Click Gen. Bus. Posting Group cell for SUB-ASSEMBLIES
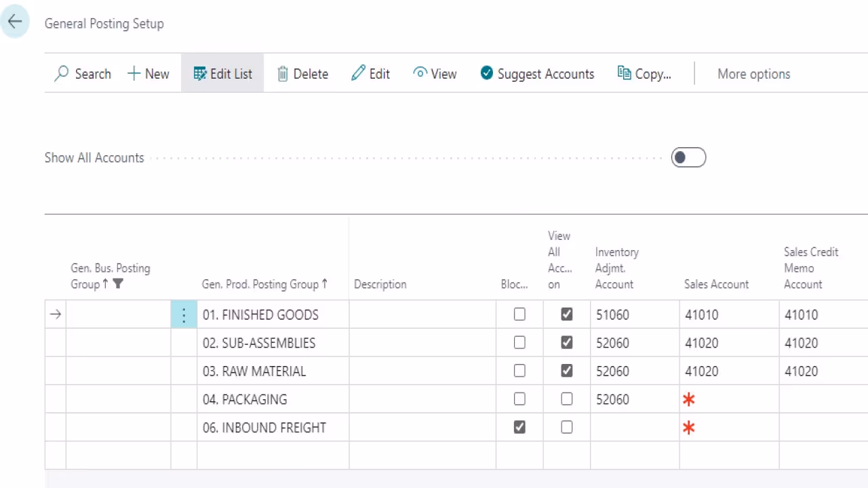This screenshot has width=868, height=488. pyautogui.click(x=118, y=343)
